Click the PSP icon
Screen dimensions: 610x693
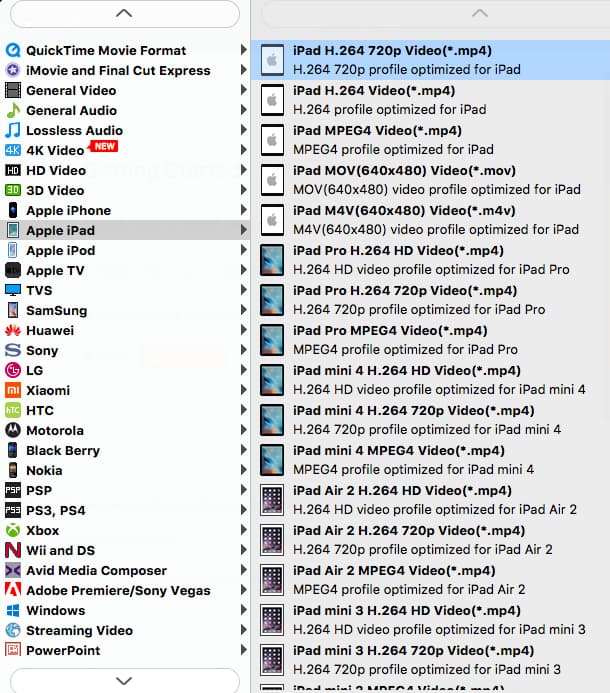(x=13, y=490)
